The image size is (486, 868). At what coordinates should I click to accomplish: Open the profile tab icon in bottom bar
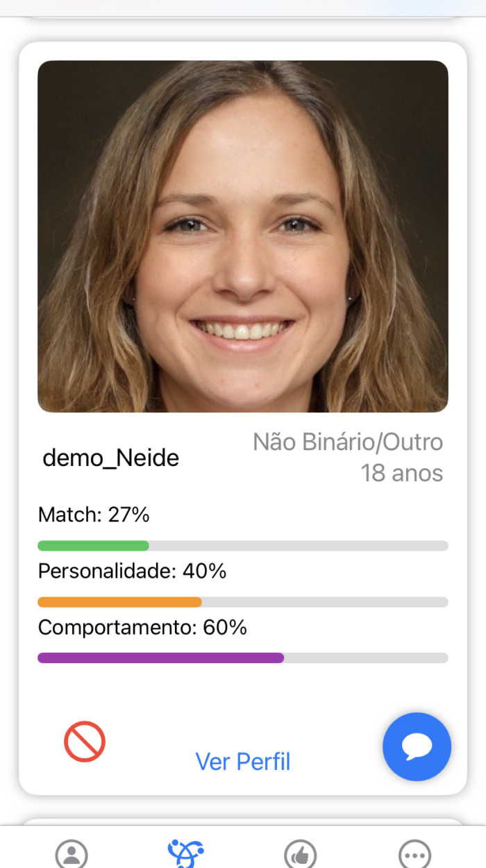(72, 854)
